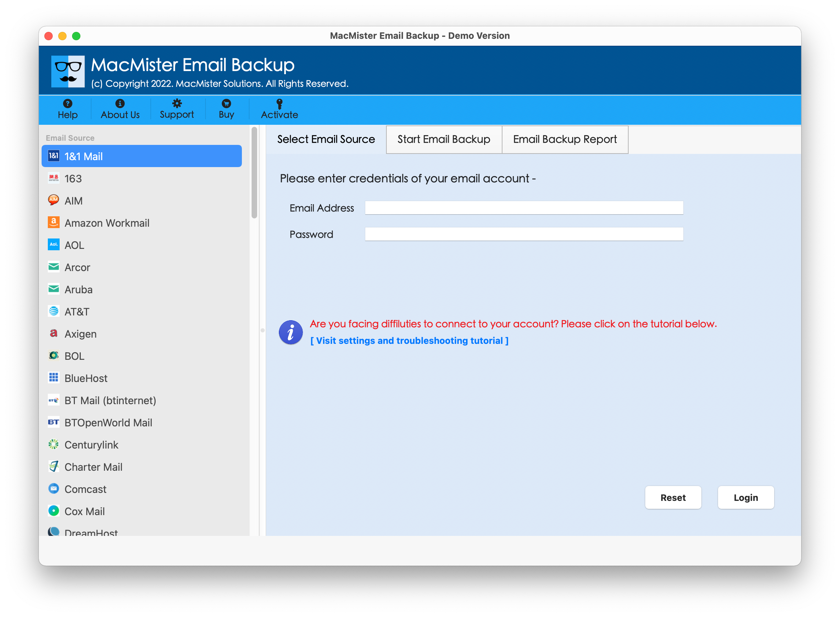Image resolution: width=840 pixels, height=617 pixels.
Task: Click the Login button
Action: [745, 497]
